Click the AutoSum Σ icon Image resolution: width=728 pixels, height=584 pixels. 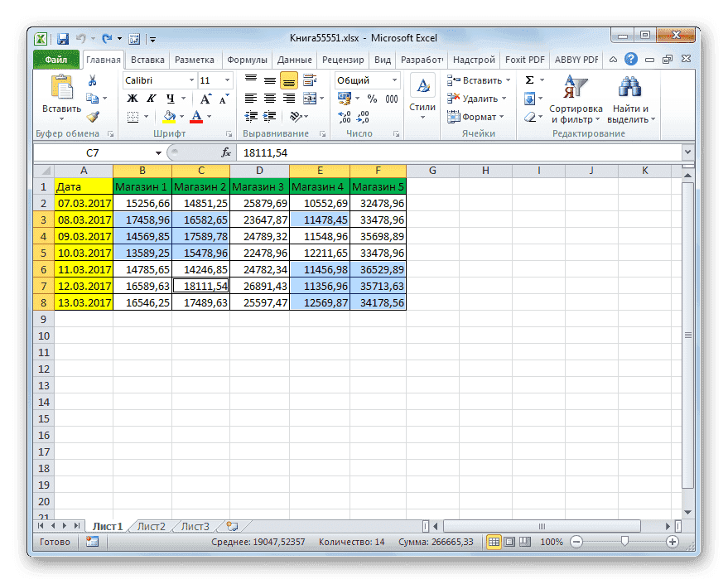[x=528, y=79]
